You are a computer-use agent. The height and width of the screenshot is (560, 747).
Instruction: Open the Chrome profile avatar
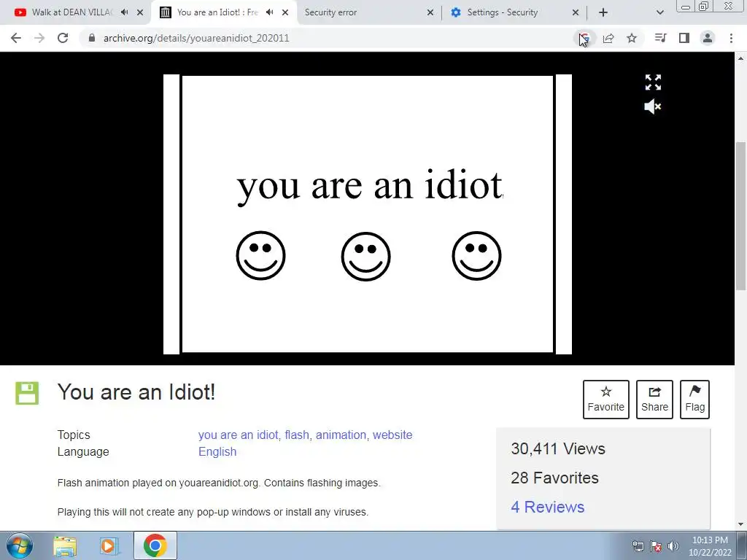click(x=708, y=38)
